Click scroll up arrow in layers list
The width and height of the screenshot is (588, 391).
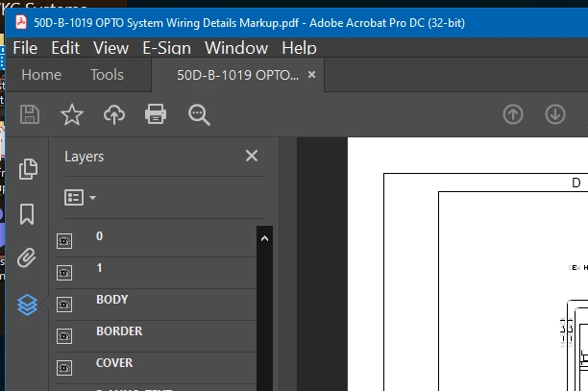point(264,238)
